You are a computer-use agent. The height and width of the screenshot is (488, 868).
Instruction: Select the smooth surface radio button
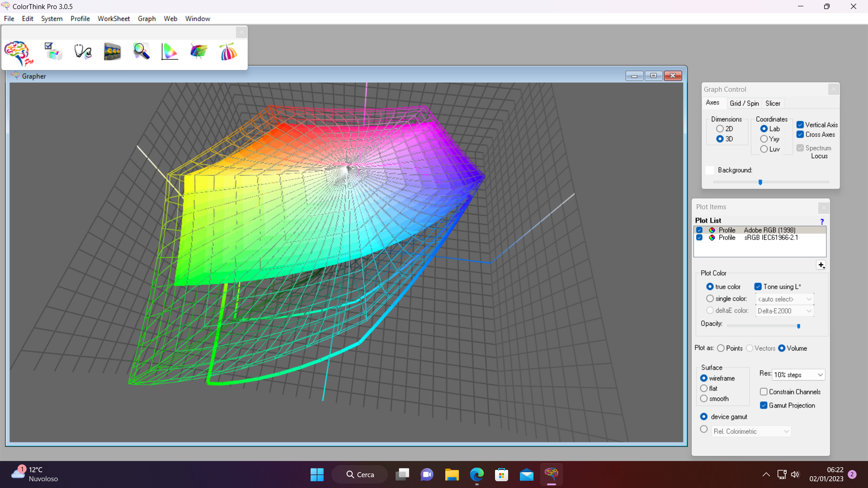tap(704, 399)
